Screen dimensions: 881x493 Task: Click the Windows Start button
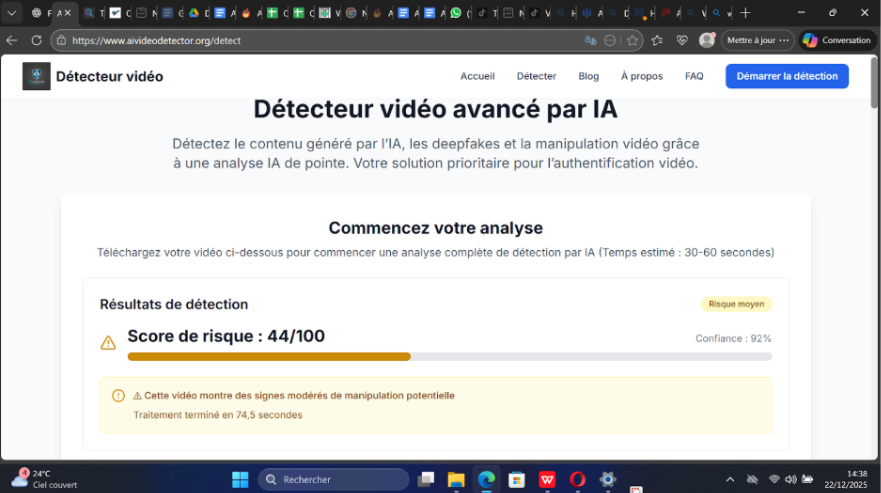[240, 479]
